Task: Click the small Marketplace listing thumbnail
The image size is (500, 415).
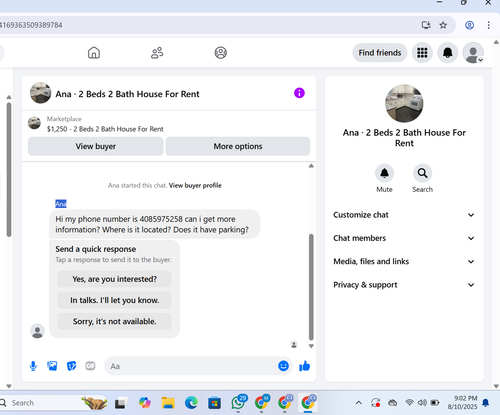Action: click(34, 123)
